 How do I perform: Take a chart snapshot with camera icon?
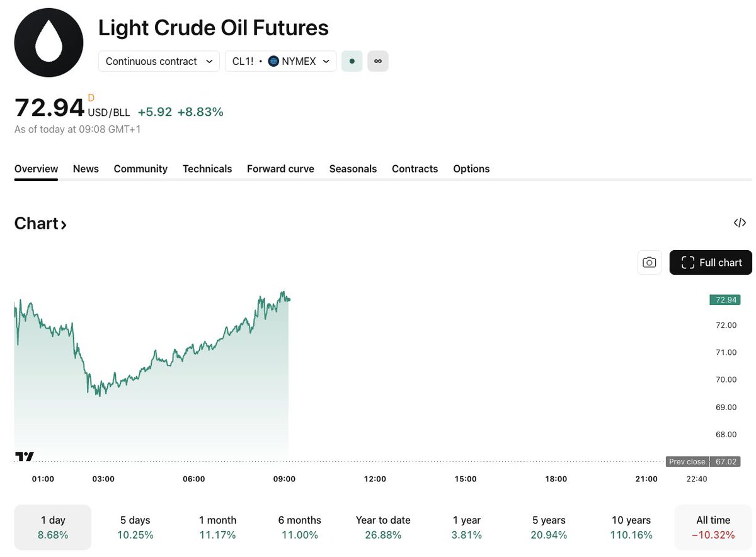coord(650,263)
